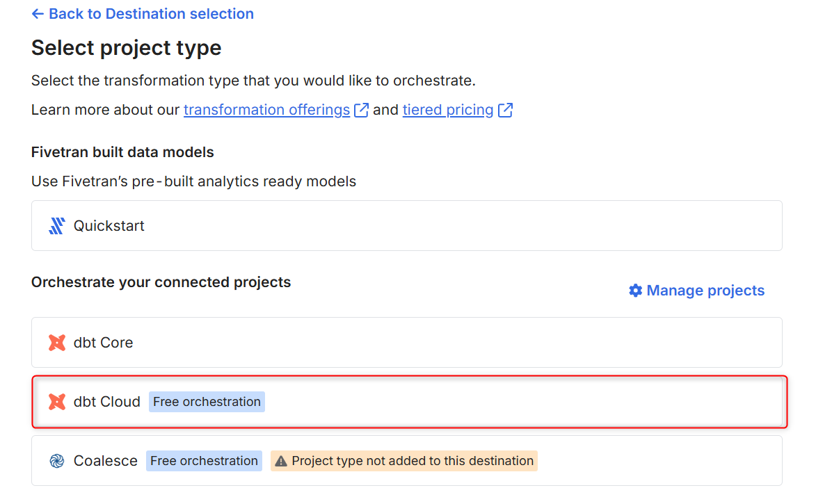The width and height of the screenshot is (832, 504).
Task: Choose the dbt Core project label
Action: (104, 343)
